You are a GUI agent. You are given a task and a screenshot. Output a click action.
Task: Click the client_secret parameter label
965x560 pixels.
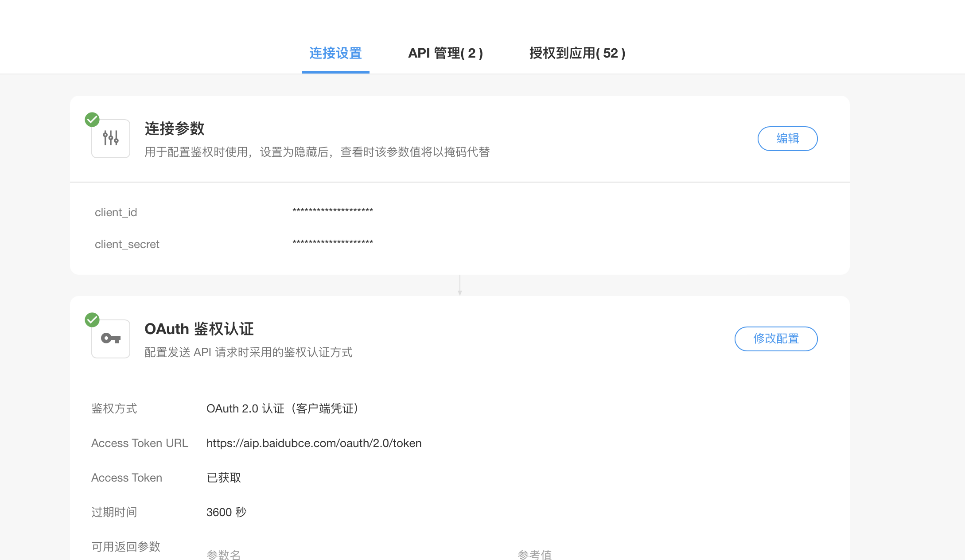pyautogui.click(x=127, y=244)
